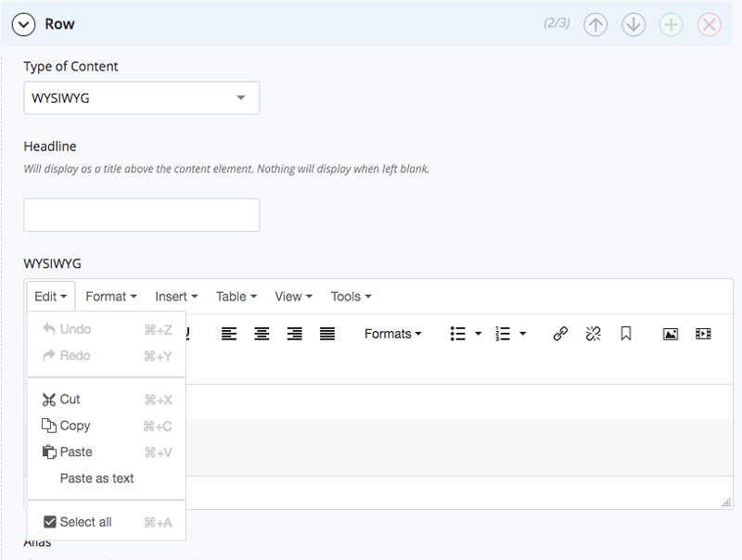This screenshot has width=742, height=560.
Task: Remove row with the red X icon
Action: [x=709, y=24]
